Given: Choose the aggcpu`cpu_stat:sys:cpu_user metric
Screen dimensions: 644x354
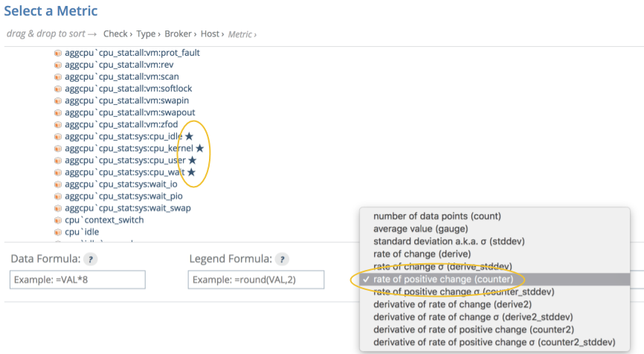Looking at the screenshot, I should [125, 160].
